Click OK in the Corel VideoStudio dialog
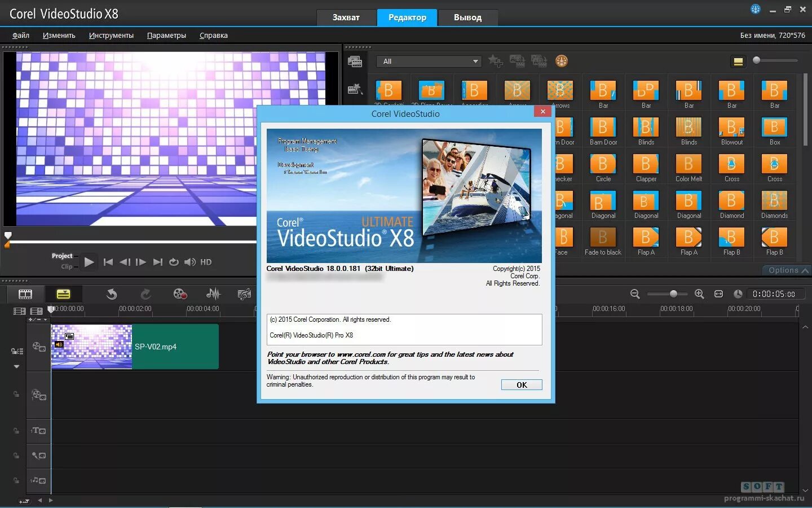The height and width of the screenshot is (508, 812). 522,384
